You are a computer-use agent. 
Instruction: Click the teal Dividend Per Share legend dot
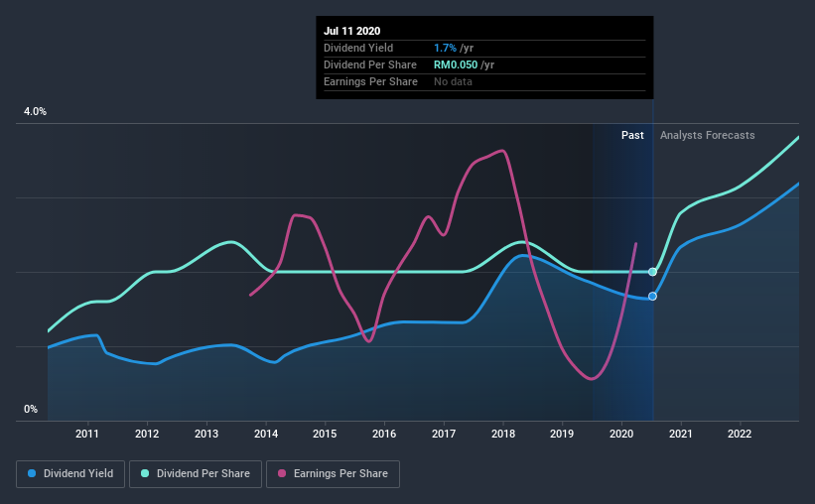[x=145, y=473]
